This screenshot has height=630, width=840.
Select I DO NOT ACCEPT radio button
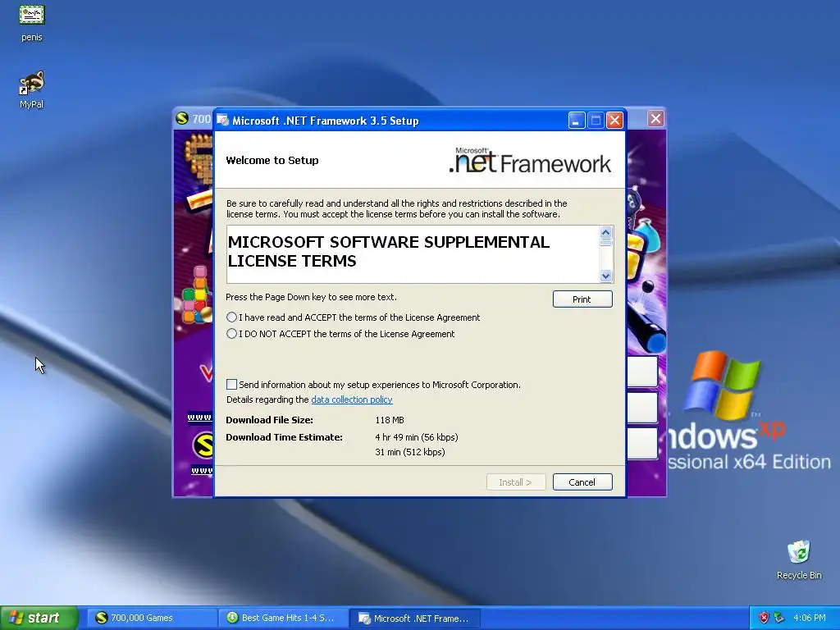click(x=231, y=334)
